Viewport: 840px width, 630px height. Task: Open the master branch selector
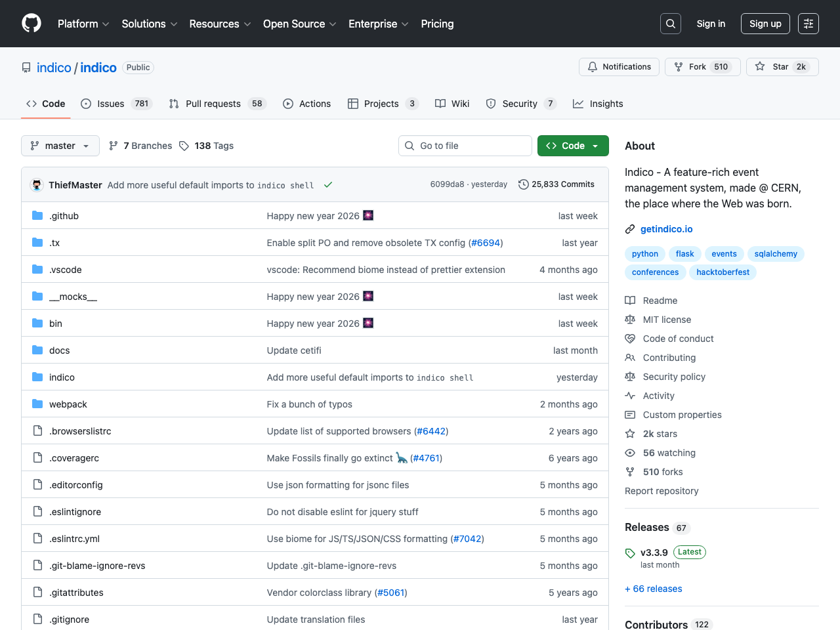[x=60, y=146]
